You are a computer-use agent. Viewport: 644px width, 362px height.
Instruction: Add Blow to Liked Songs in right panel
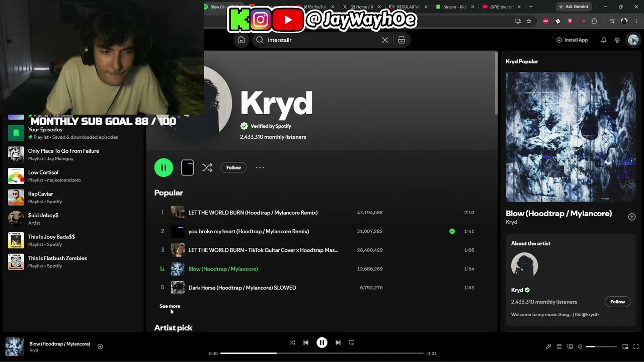[631, 217]
